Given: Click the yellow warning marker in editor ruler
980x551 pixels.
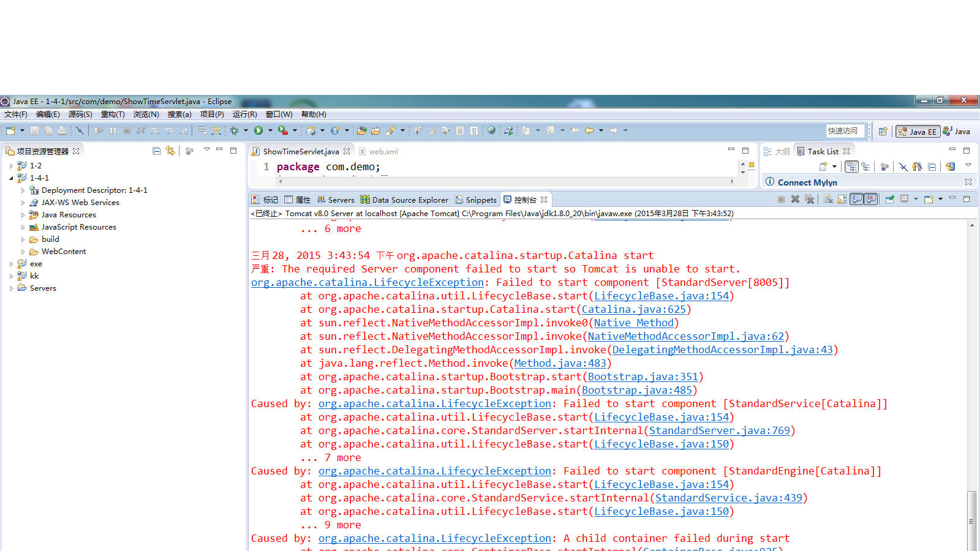Looking at the screenshot, I should [752, 165].
